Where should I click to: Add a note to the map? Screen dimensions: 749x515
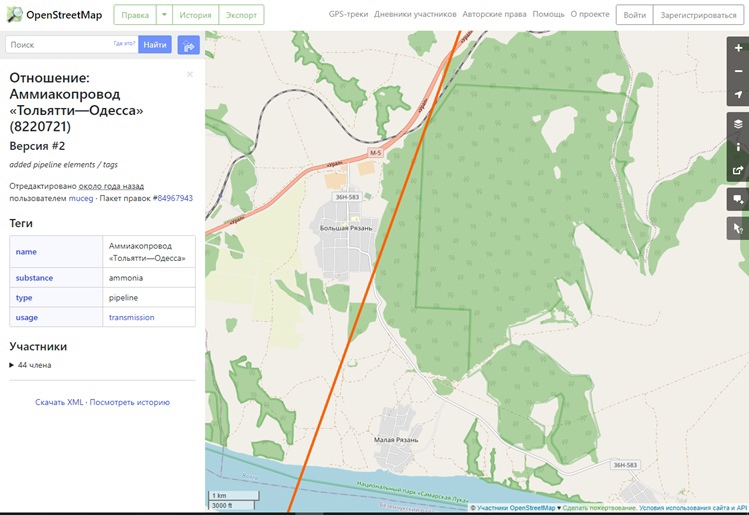738,199
